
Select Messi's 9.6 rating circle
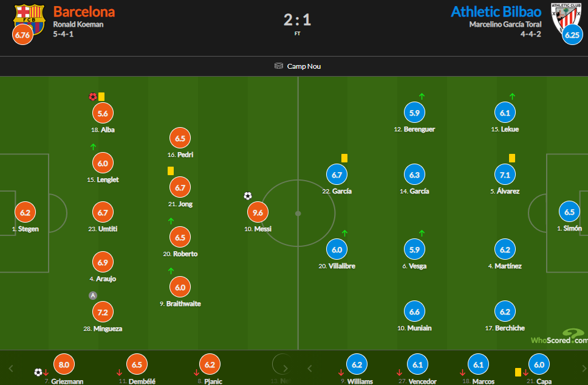click(x=258, y=213)
